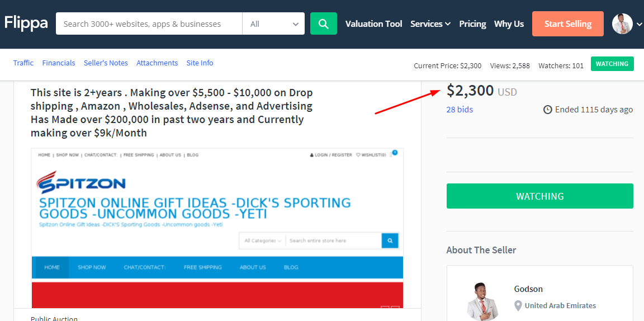Image resolution: width=644 pixels, height=321 pixels.
Task: Click the Start Selling button
Action: [x=567, y=24]
